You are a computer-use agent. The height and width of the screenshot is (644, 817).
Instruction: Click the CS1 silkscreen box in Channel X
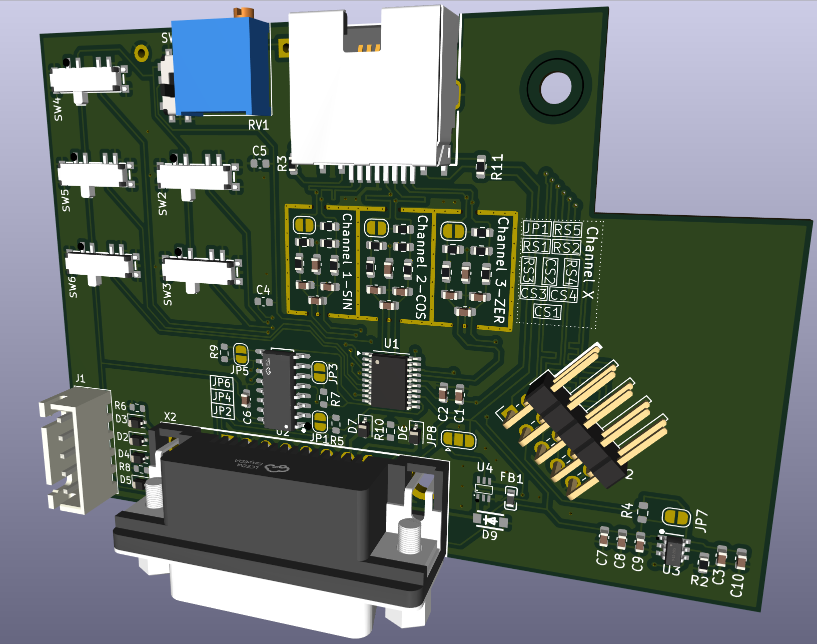[x=547, y=312]
